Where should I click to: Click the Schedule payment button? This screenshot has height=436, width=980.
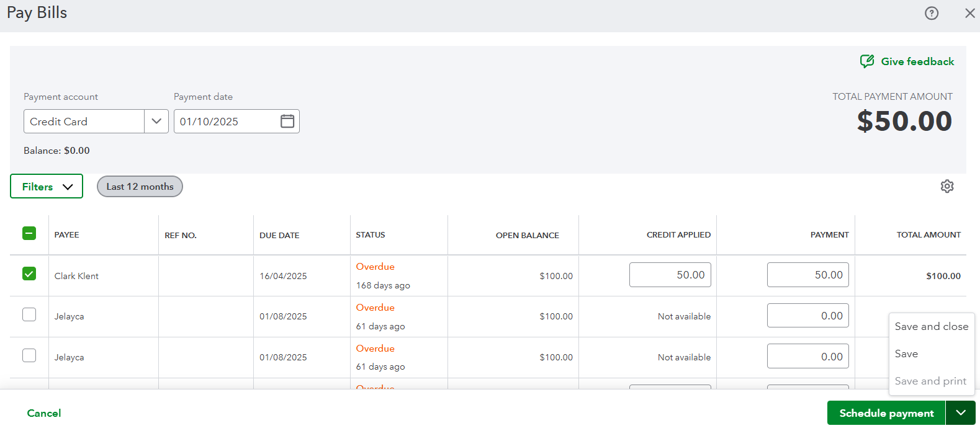(886, 413)
